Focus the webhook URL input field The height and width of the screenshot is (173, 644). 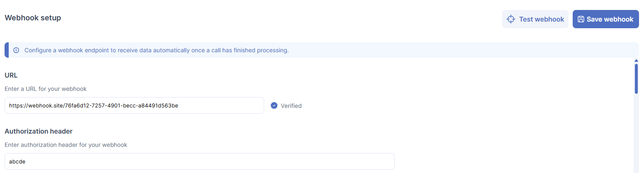click(134, 105)
